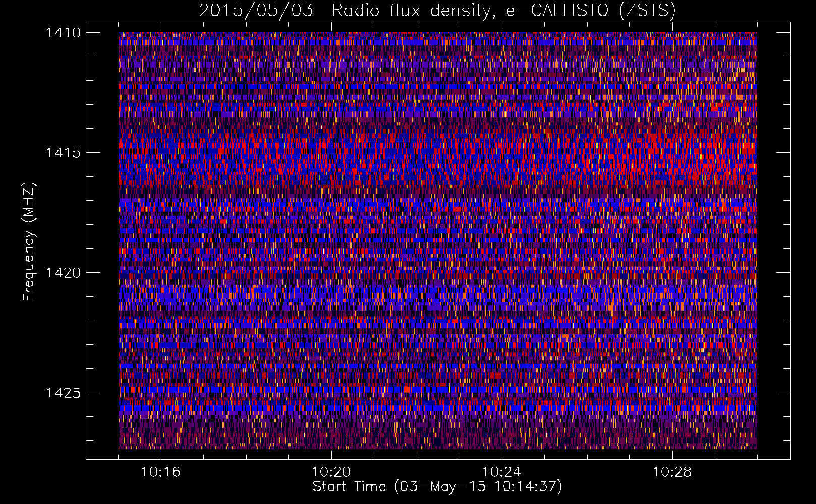Click the 'Frequency (MHZ)' axis label
816x504 pixels.
29,242
